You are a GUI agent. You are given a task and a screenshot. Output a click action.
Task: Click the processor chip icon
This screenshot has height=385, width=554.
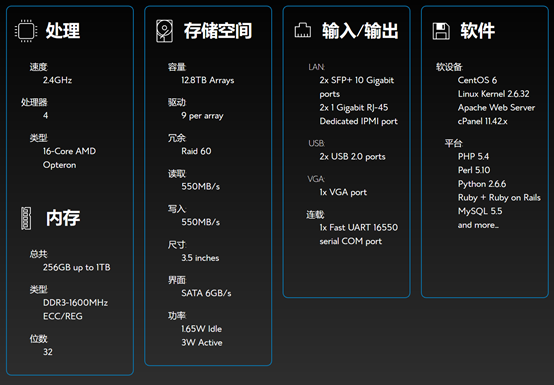(26, 31)
